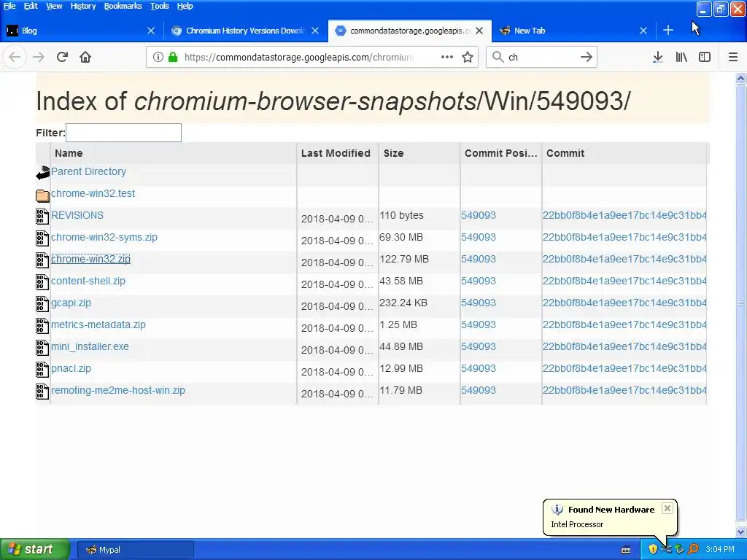Screen dimensions: 747x560
Task: Download chrome-win32-syms.zip
Action: 104,237
